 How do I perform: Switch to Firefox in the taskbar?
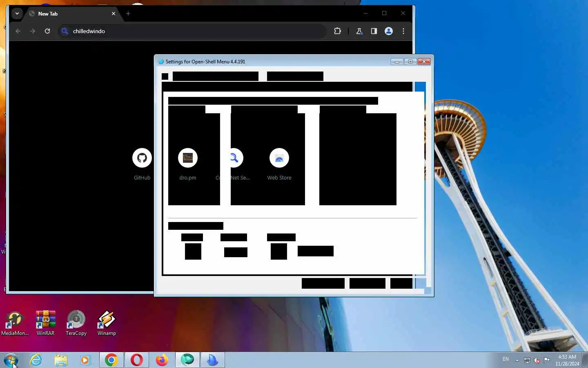click(162, 360)
